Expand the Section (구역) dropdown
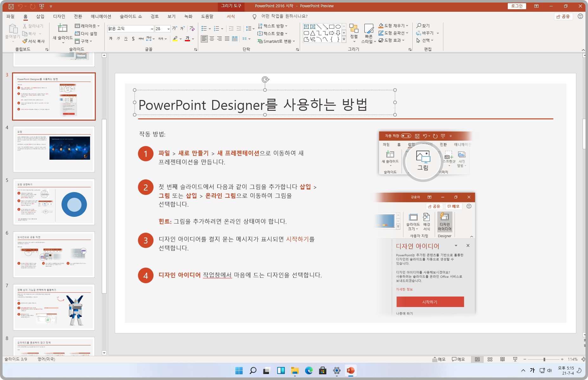Viewport: 588px width, 380px height. click(83, 41)
